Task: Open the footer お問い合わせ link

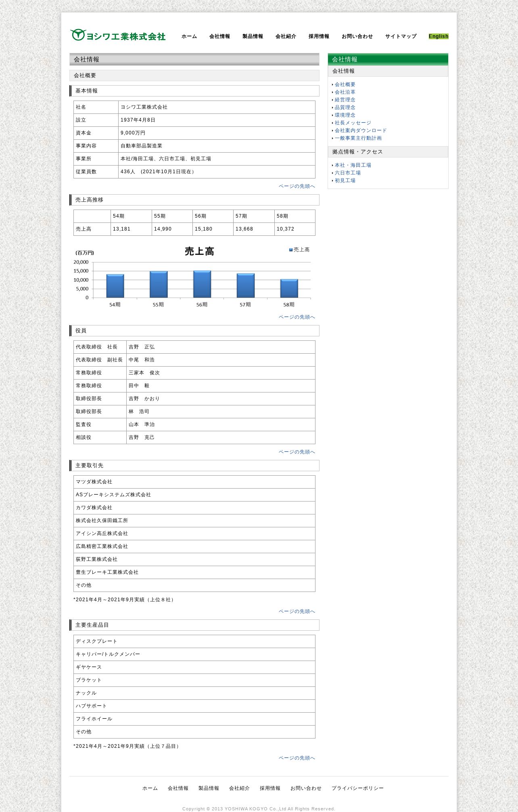Action: coord(306,788)
